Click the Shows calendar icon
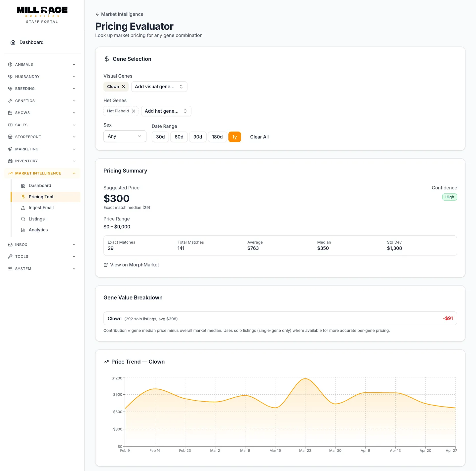This screenshot has width=476, height=471. coord(10,113)
